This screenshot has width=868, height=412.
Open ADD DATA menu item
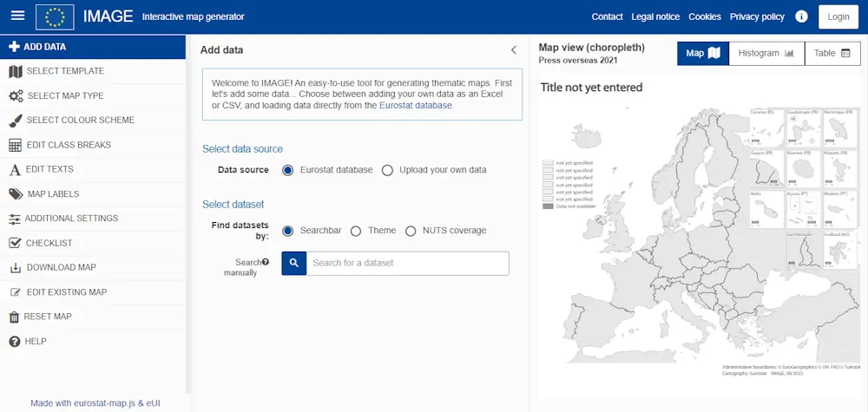(93, 47)
